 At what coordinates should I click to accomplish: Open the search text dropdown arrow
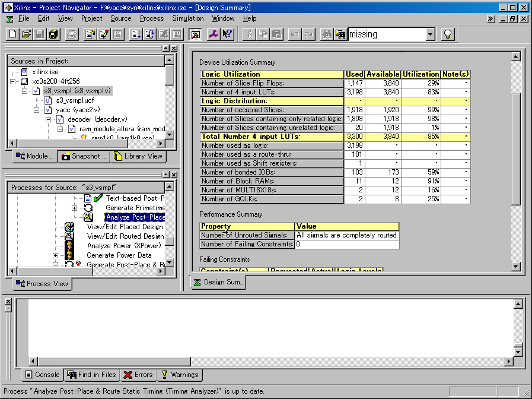click(431, 34)
